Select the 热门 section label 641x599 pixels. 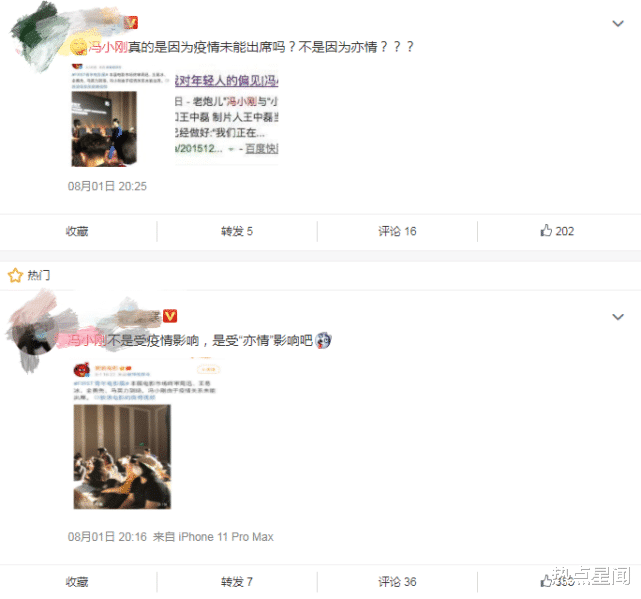(x=39, y=275)
